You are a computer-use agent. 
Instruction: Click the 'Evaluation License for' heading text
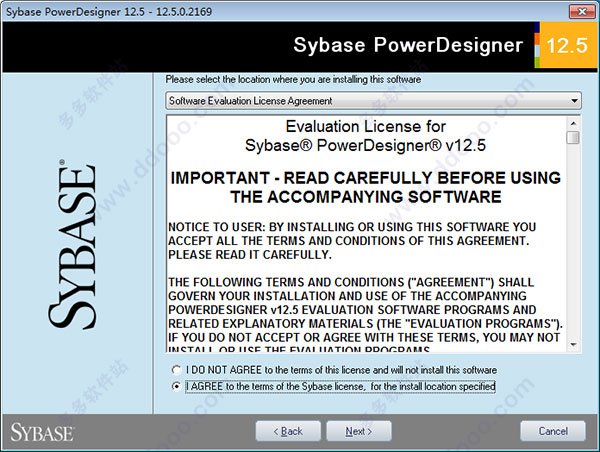[x=366, y=127]
